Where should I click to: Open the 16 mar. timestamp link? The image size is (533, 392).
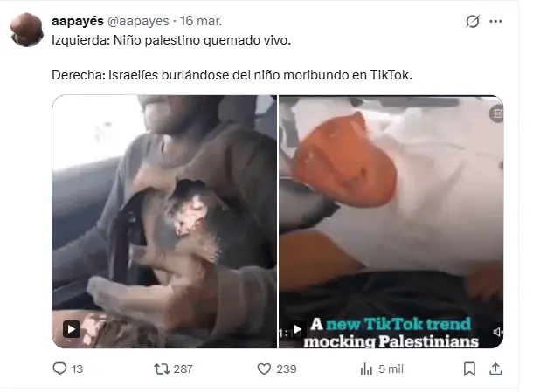point(201,21)
